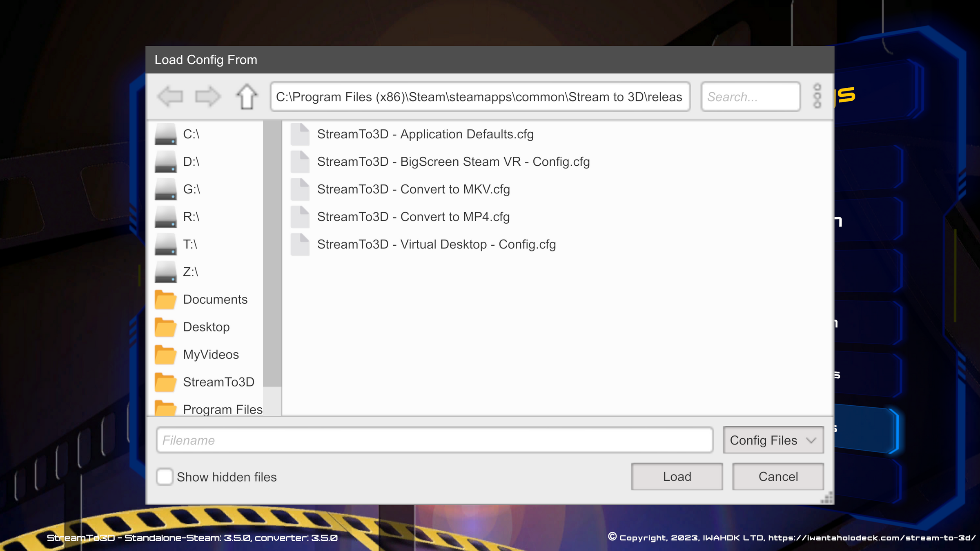The image size is (980, 551).
Task: Open the Desktop folder
Action: (206, 327)
